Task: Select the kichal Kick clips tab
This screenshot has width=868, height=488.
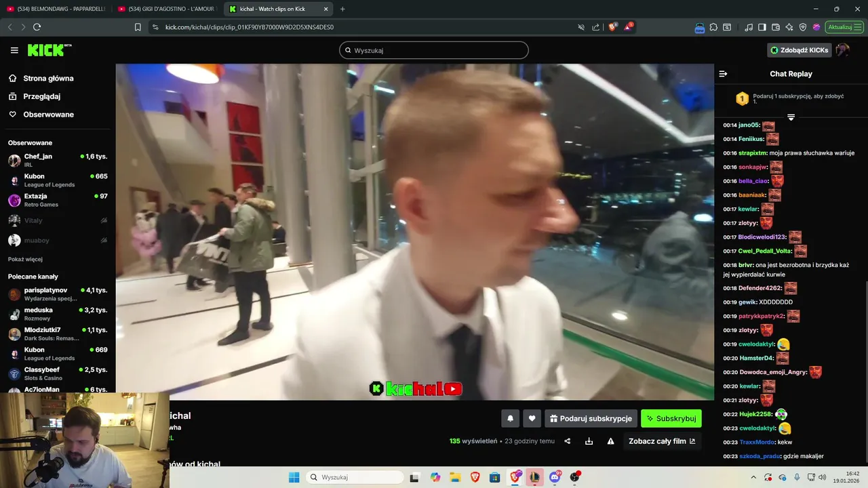Action: (279, 9)
